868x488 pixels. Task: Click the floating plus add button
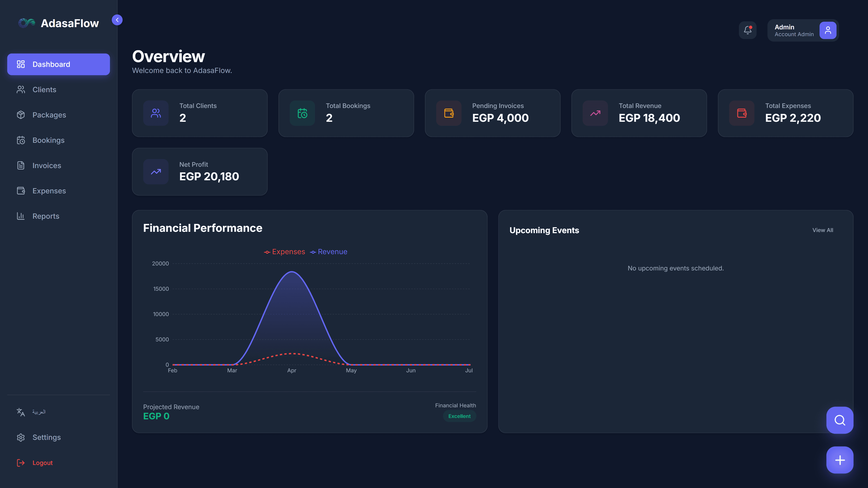840,460
